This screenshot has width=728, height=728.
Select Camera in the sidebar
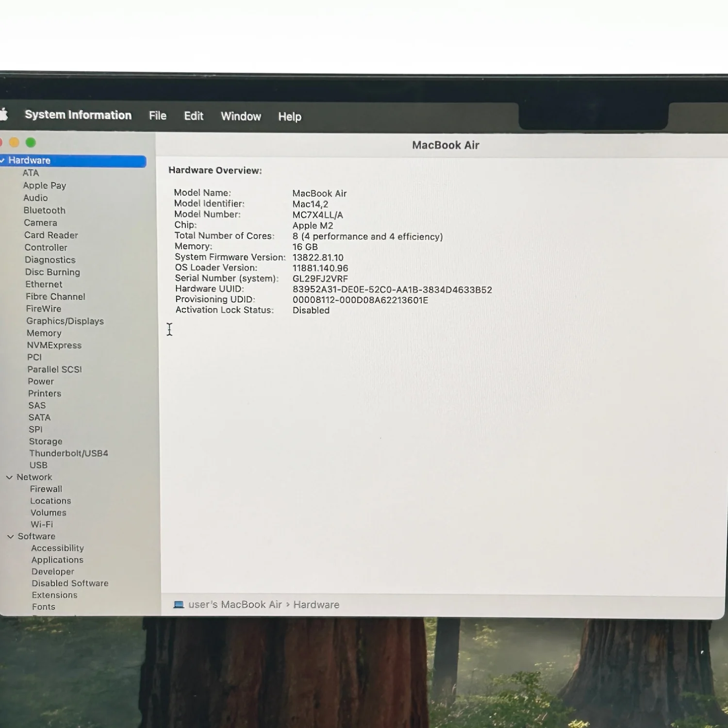41,223
